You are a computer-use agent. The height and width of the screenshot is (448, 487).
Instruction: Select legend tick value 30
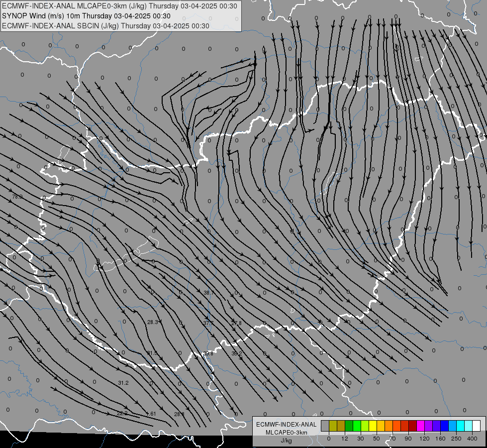coord(361,439)
